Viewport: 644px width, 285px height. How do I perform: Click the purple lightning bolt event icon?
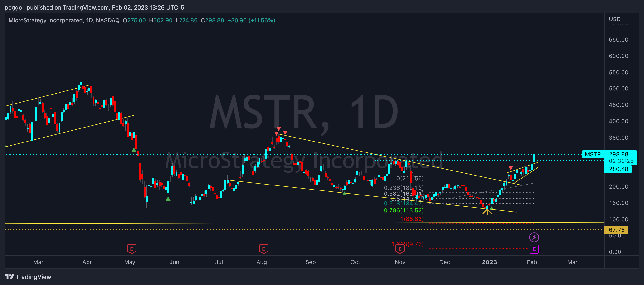pyautogui.click(x=534, y=237)
